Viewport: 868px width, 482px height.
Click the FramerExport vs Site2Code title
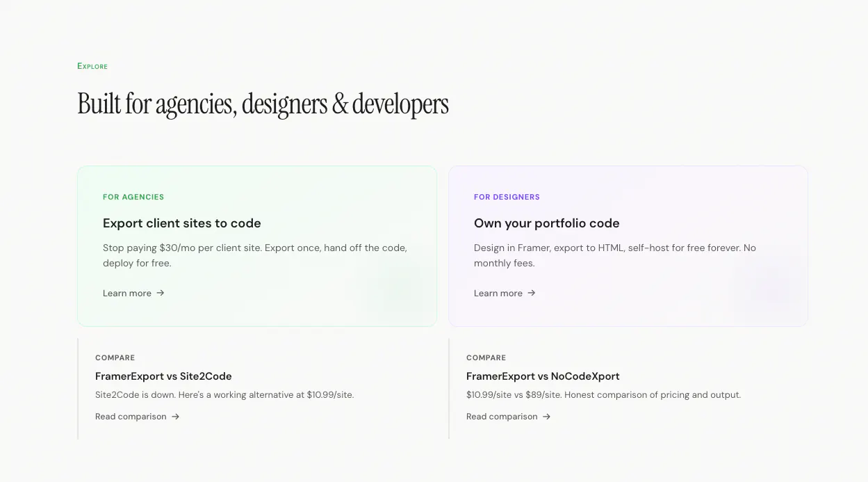[163, 376]
